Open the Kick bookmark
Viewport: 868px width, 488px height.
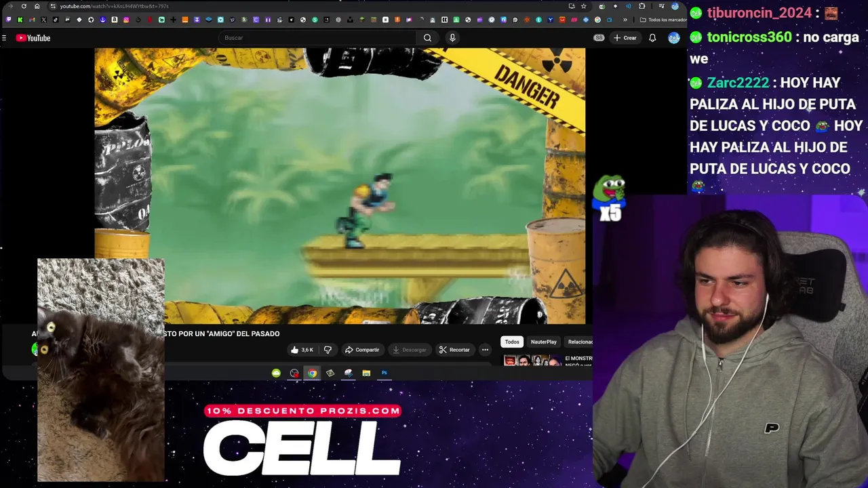click(x=20, y=20)
